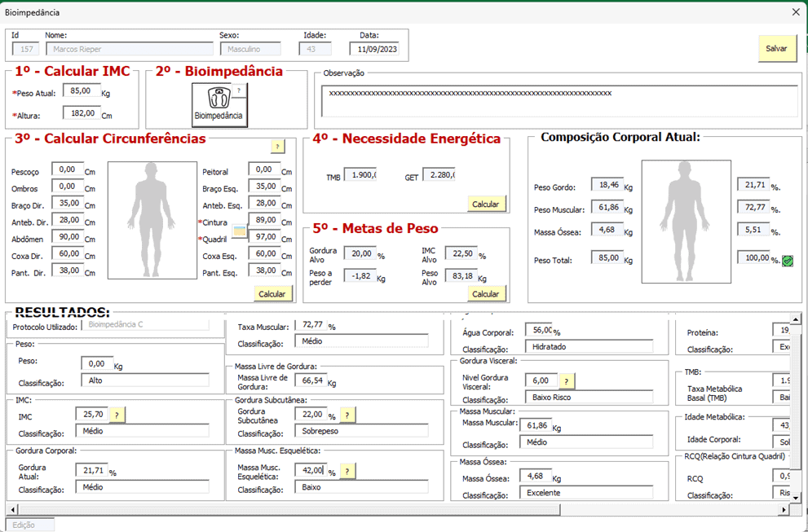808x532 pixels.
Task: Open Massa Musc. Esquelética help button
Action: pos(347,471)
